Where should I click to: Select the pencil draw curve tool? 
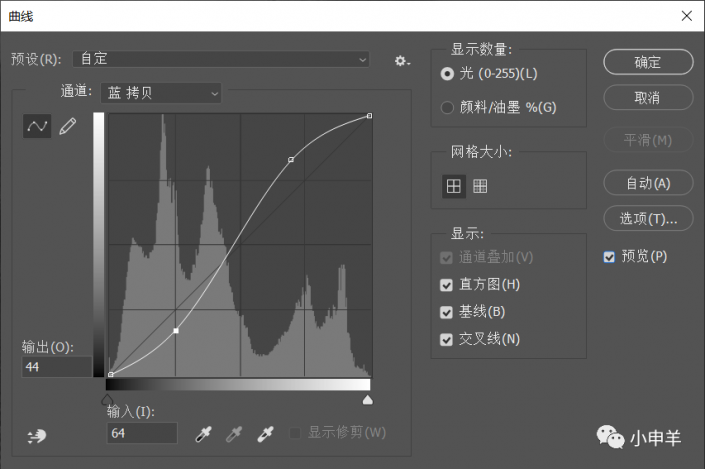pyautogui.click(x=67, y=127)
